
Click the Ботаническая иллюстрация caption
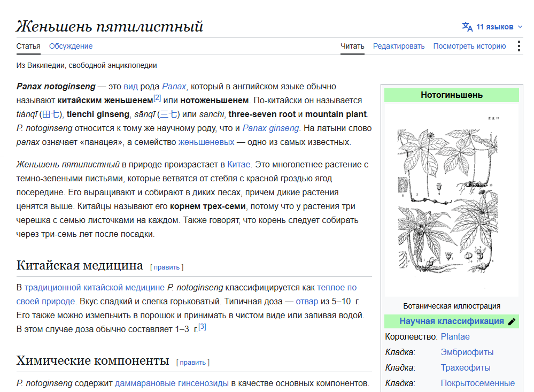point(452,306)
